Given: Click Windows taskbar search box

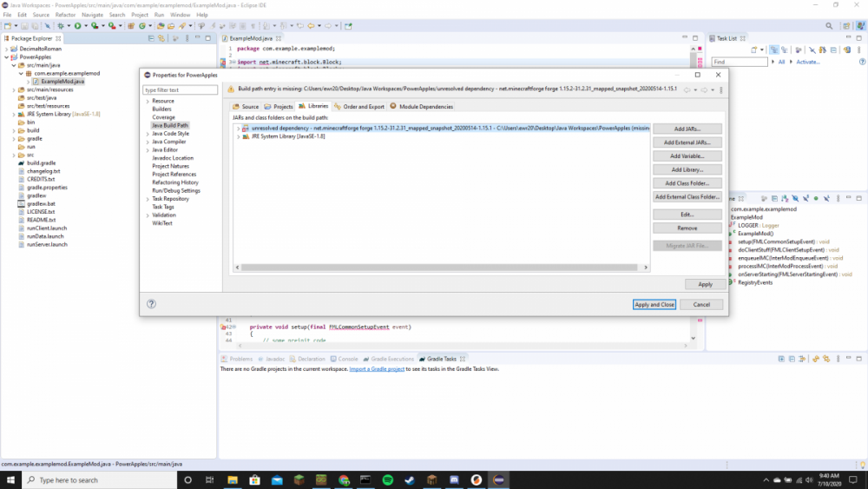Looking at the screenshot, I should [x=100, y=479].
